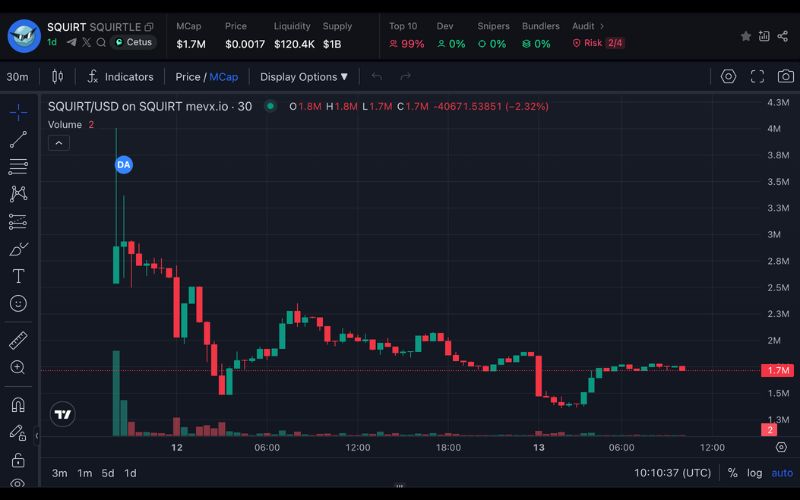The width and height of the screenshot is (800, 500).
Task: Change the 30m timeframe interval
Action: (17, 77)
